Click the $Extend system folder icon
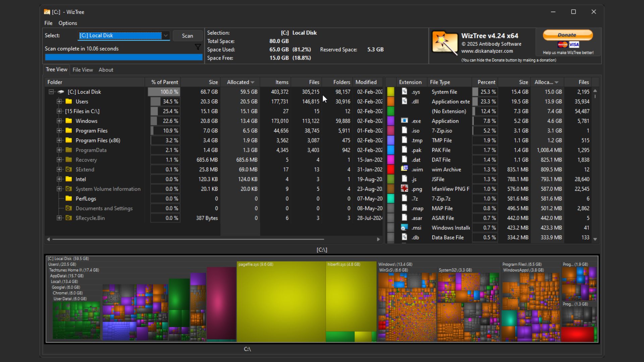The height and width of the screenshot is (362, 644). point(69,170)
